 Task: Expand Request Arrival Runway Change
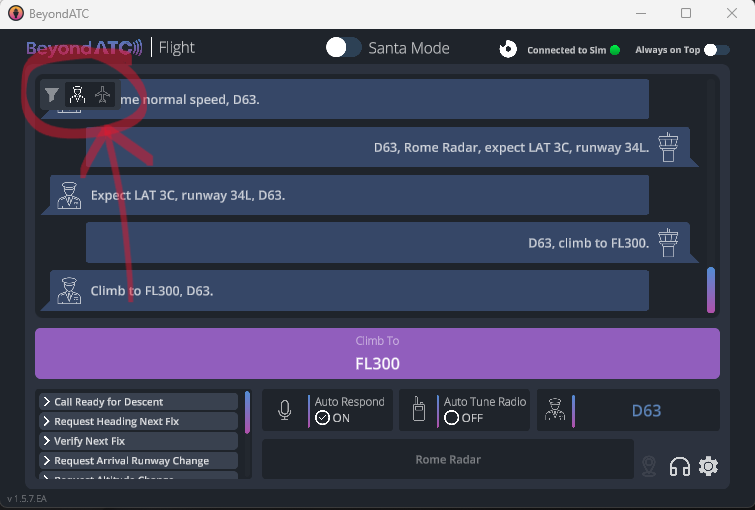tap(139, 461)
